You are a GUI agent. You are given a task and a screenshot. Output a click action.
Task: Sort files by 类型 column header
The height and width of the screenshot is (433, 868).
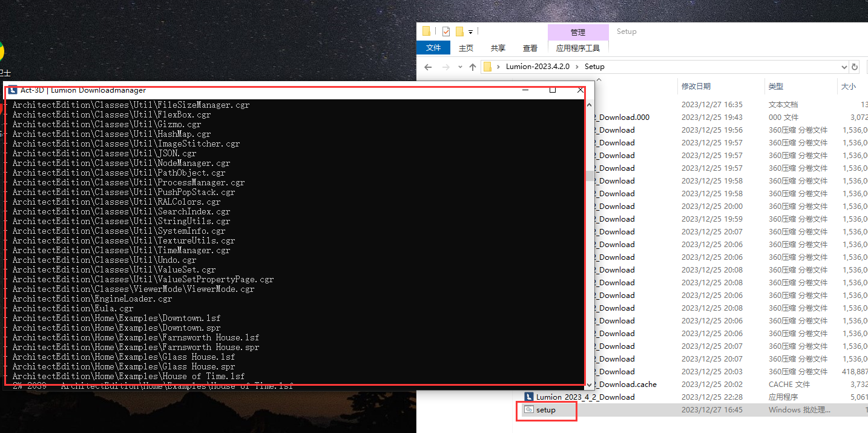775,87
